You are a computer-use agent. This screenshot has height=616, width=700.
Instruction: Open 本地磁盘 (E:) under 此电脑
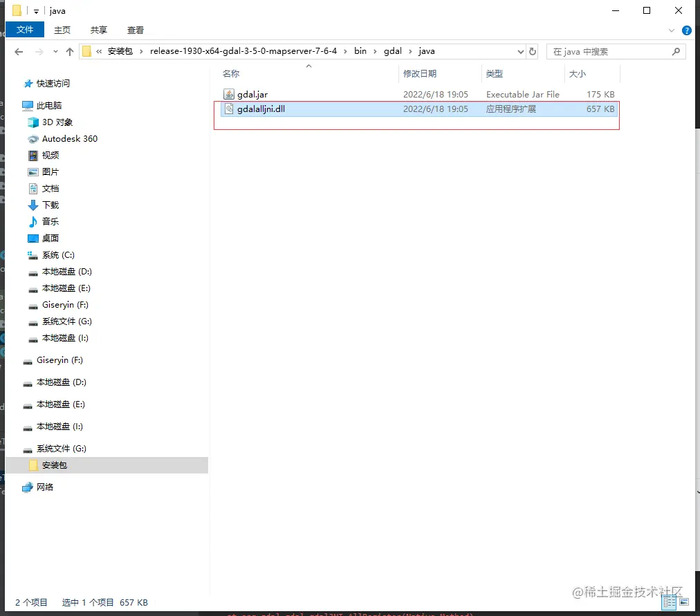[x=66, y=288]
